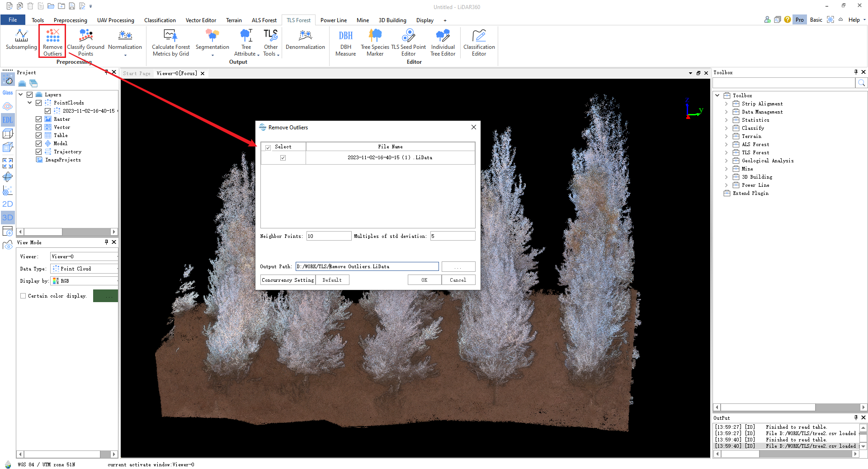Screen dimensions: 868x469
Task: Confirm Remove Outliers with OK
Action: click(424, 280)
